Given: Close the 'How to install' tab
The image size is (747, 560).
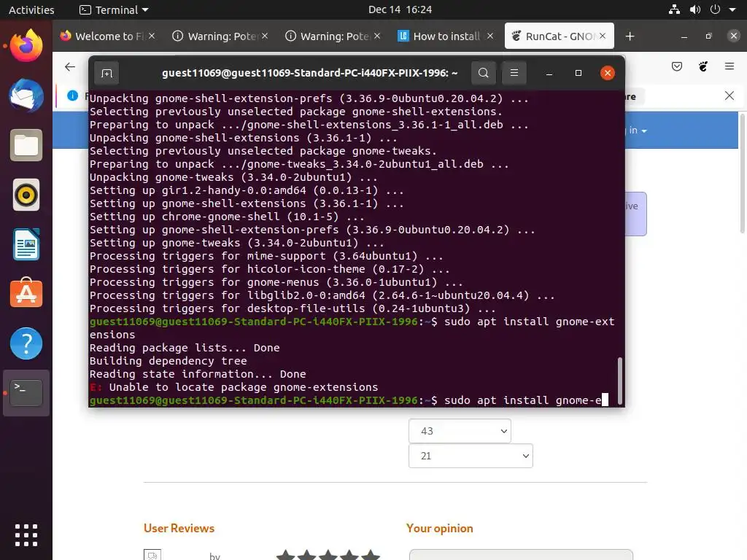Looking at the screenshot, I should (490, 36).
